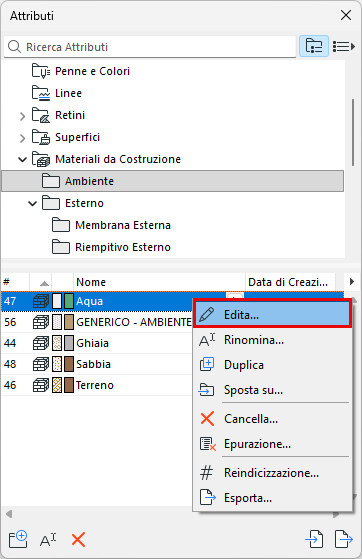The height and width of the screenshot is (559, 362).
Task: Click the GENERICO building material icon
Action: 41,322
